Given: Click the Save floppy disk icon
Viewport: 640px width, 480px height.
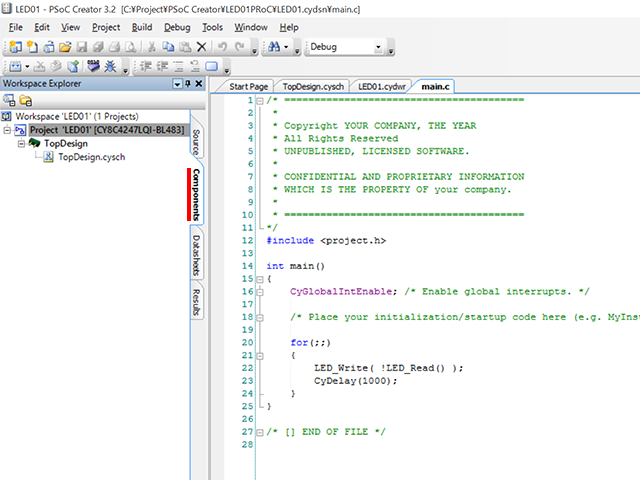Looking at the screenshot, I should 82,47.
